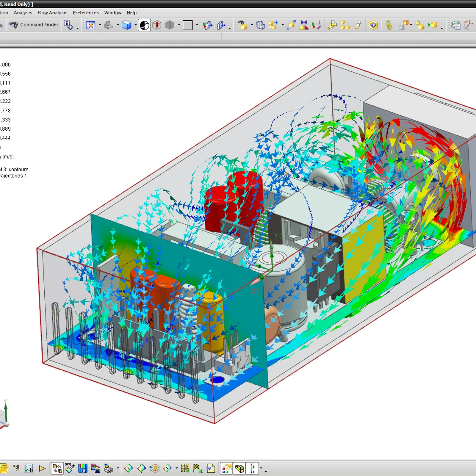Viewport: 476px width, 476px height.
Task: Open the Window menu
Action: point(113,13)
